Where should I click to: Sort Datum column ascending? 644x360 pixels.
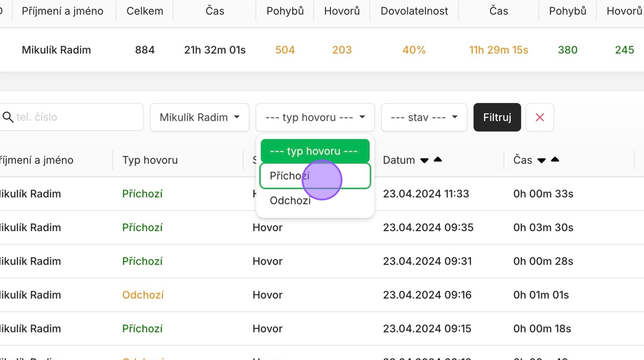coord(438,159)
